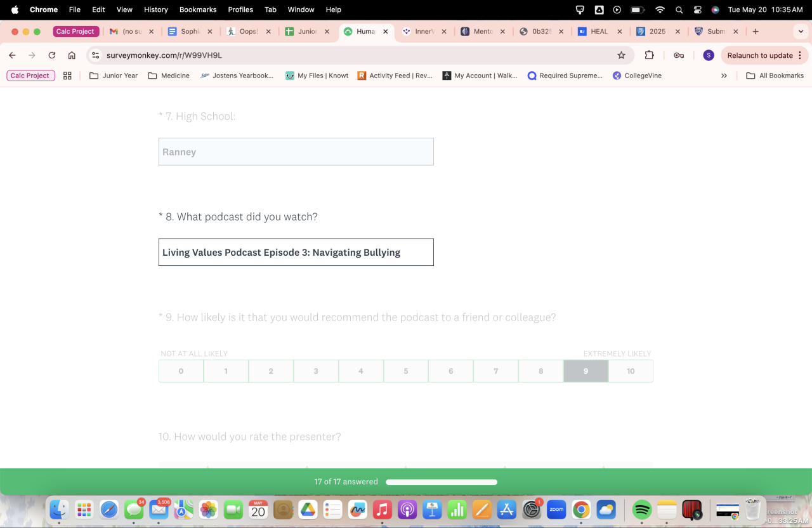Image resolution: width=812 pixels, height=528 pixels.
Task: Expand the Calc Project tab group
Action: click(75, 31)
